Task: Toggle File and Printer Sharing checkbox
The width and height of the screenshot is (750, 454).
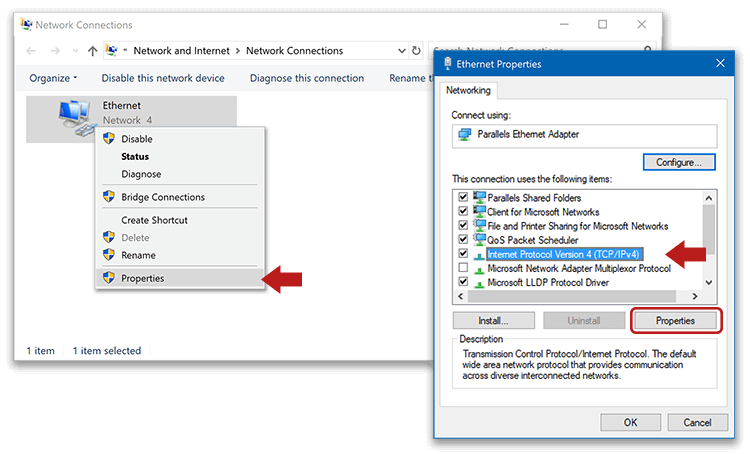Action: (x=463, y=225)
